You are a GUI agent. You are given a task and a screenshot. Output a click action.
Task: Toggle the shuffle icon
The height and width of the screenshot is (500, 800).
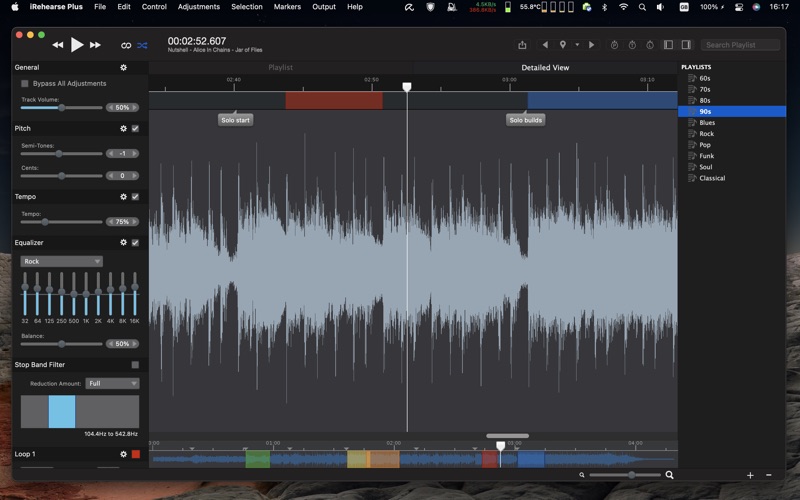pos(142,45)
